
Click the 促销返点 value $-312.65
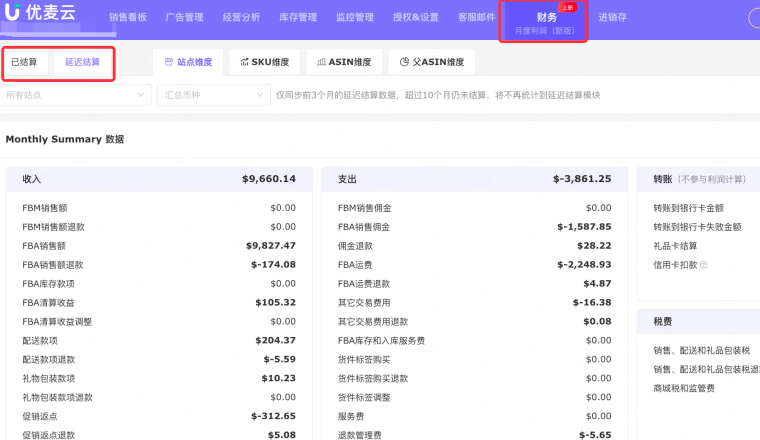pyautogui.click(x=273, y=416)
